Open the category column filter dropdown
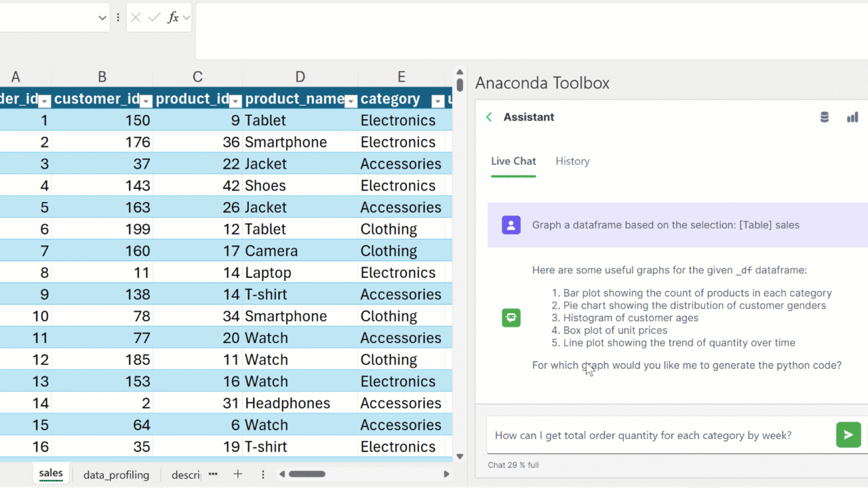 pyautogui.click(x=438, y=101)
